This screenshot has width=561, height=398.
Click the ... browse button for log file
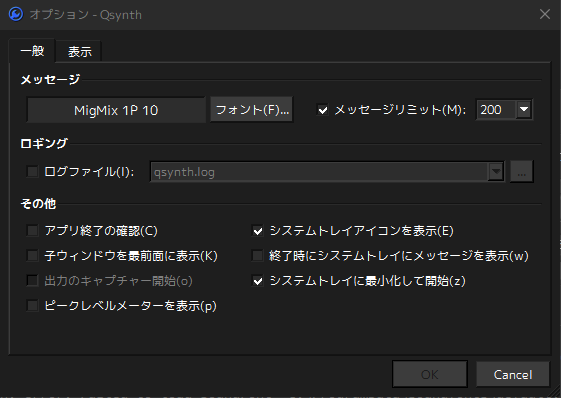click(522, 172)
